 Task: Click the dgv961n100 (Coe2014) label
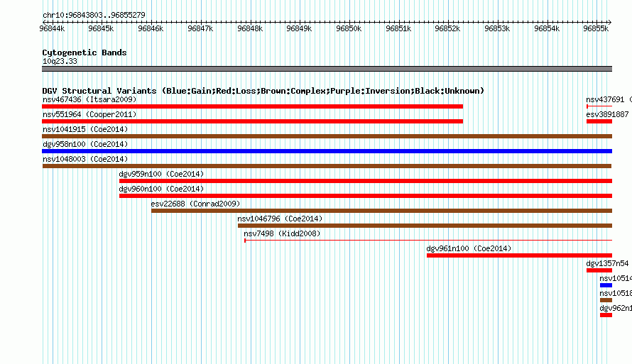point(469,248)
